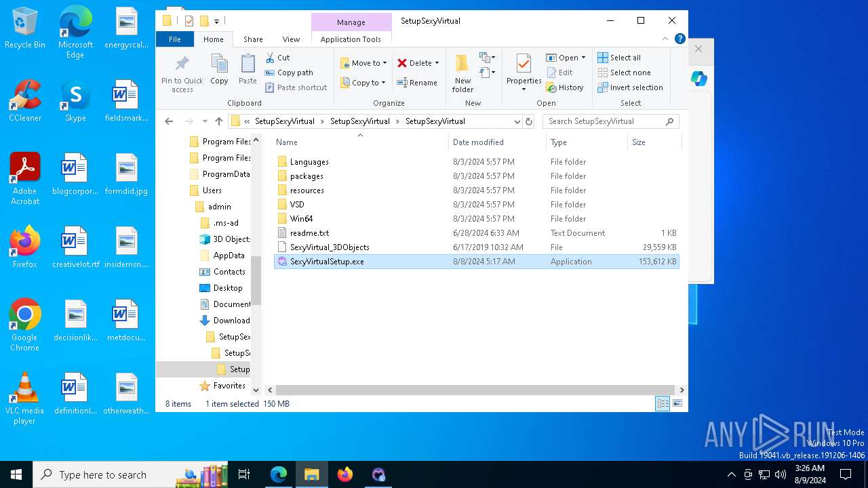868x488 pixels.
Task: Select VLC media player desktop icon
Action: [x=25, y=399]
